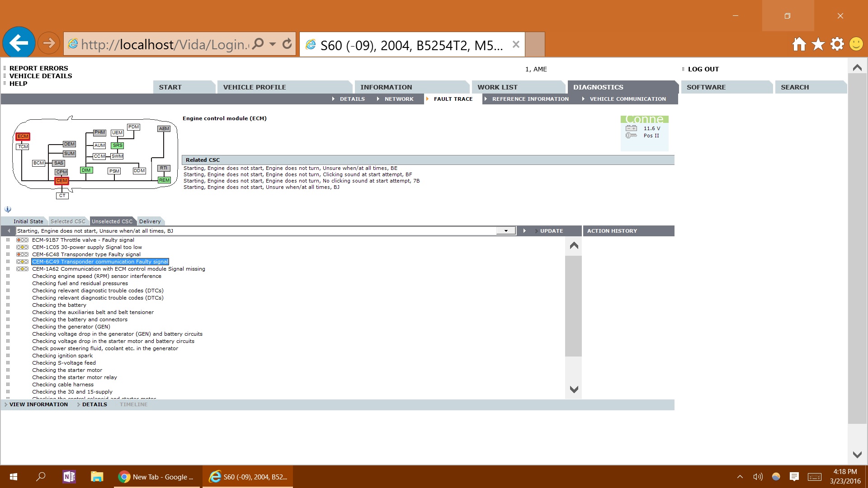The height and width of the screenshot is (488, 868).
Task: Select the CEM module box in diagram
Action: [x=61, y=181]
